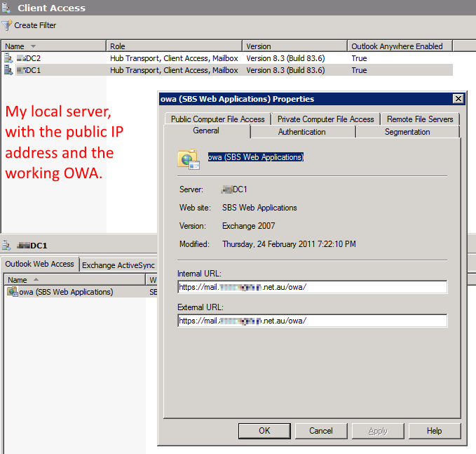Click True value in DC2 row
Screen dimensions: 476x454
click(x=359, y=58)
